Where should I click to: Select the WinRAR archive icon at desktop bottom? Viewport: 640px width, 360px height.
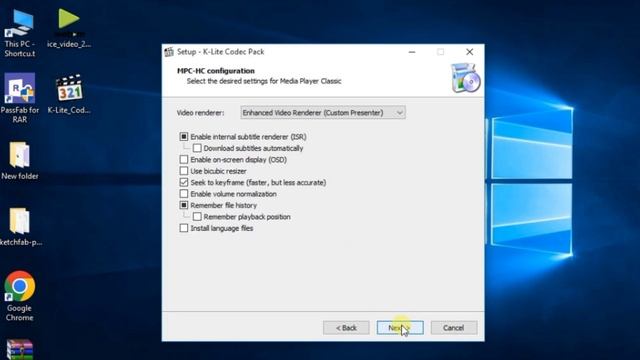(19, 350)
